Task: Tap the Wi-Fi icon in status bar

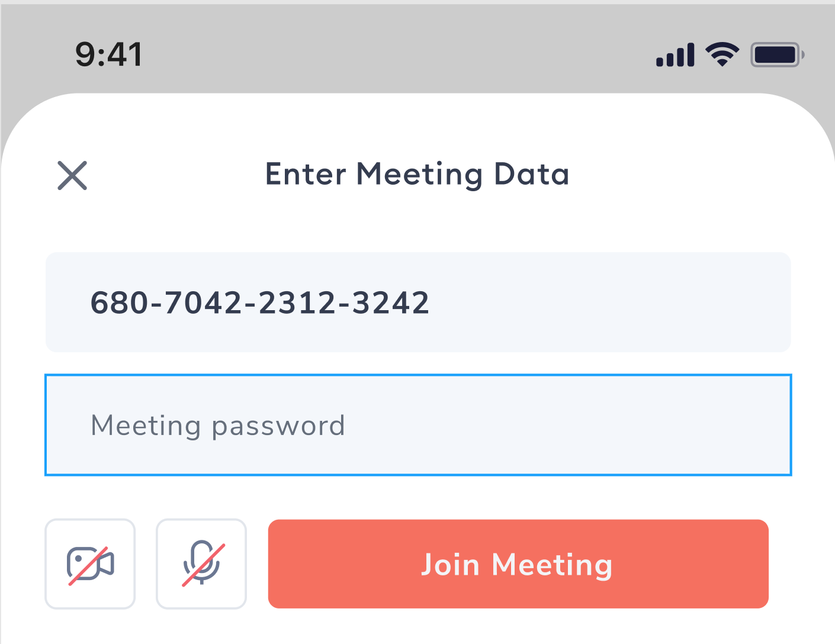Action: pyautogui.click(x=722, y=55)
